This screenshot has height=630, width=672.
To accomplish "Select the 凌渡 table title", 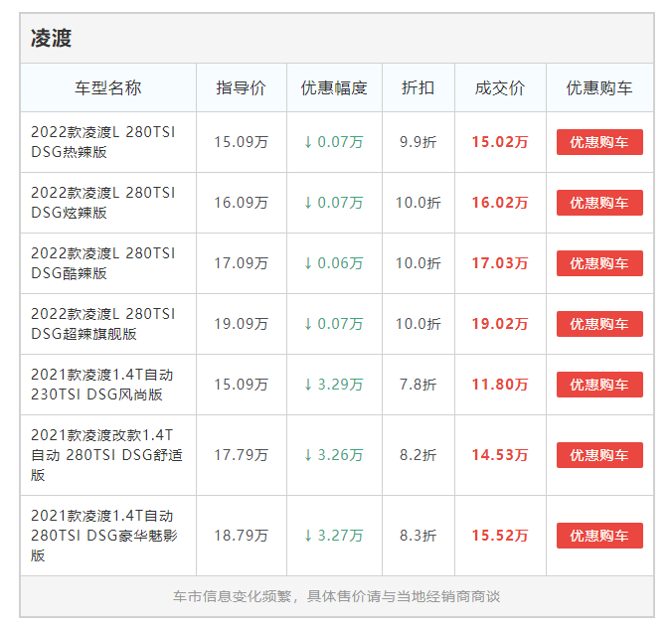I will coord(51,38).
